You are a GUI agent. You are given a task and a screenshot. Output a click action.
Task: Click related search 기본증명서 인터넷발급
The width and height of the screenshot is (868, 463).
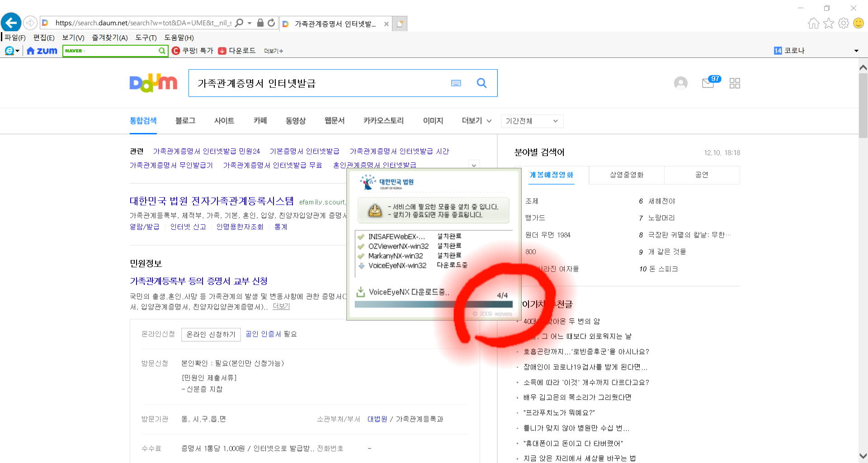[x=304, y=151]
